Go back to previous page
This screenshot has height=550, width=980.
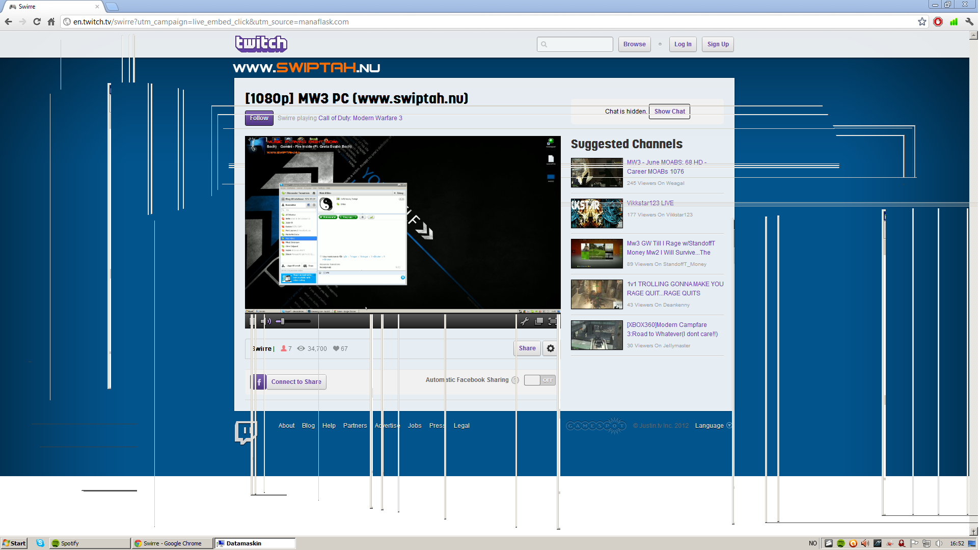tap(8, 22)
